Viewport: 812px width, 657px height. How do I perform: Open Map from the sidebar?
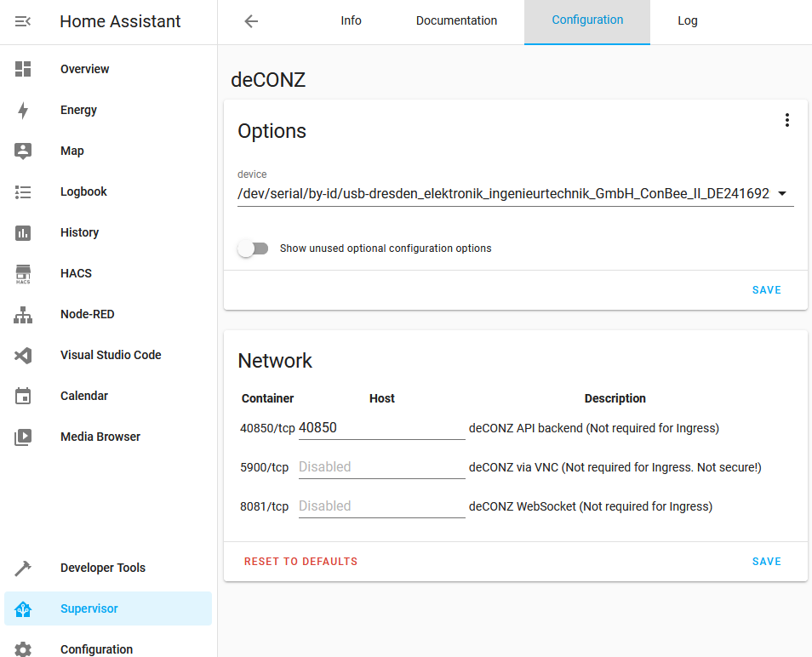click(108, 151)
